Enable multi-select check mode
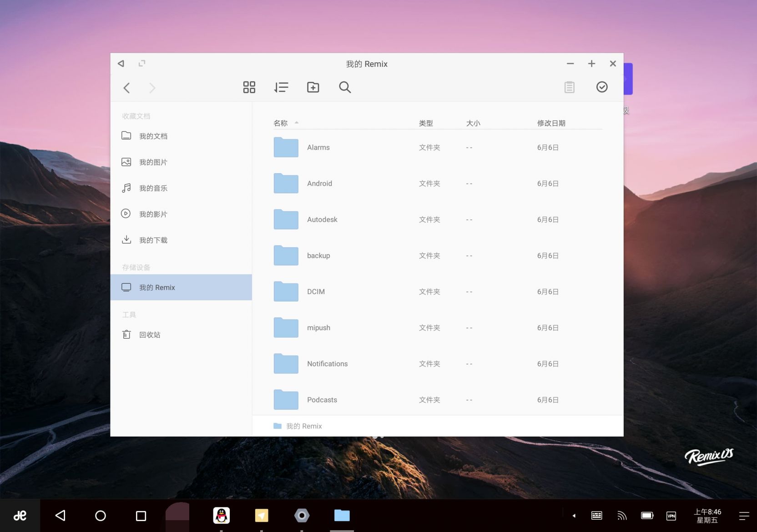The image size is (757, 532). click(x=602, y=87)
